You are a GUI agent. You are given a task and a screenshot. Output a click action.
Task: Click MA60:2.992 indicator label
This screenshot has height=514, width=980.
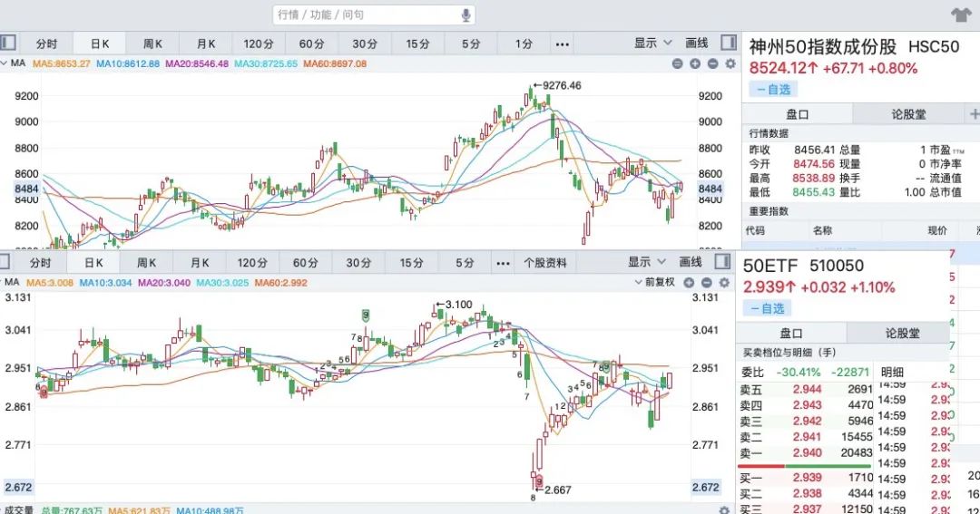pyautogui.click(x=280, y=282)
